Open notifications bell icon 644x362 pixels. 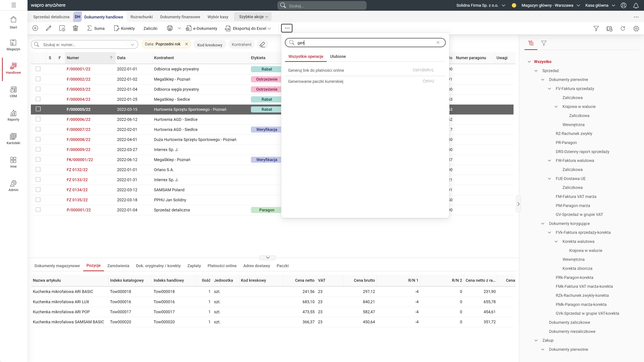click(x=636, y=5)
